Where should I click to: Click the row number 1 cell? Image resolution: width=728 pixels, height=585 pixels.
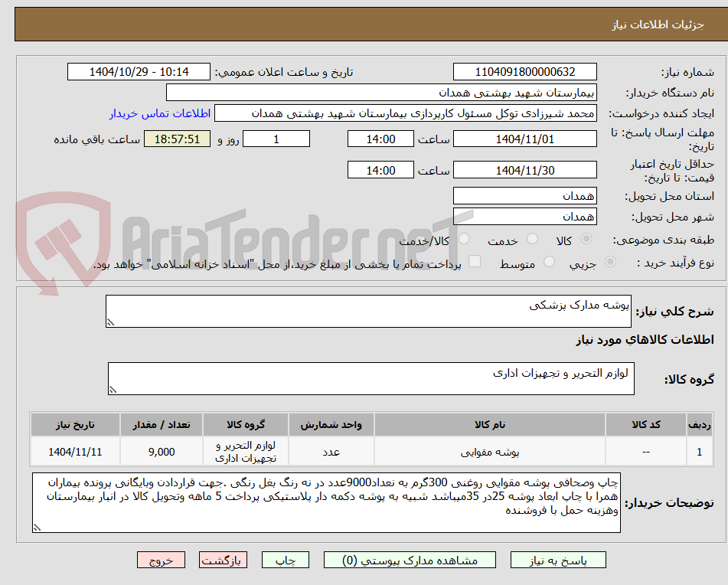(x=700, y=452)
